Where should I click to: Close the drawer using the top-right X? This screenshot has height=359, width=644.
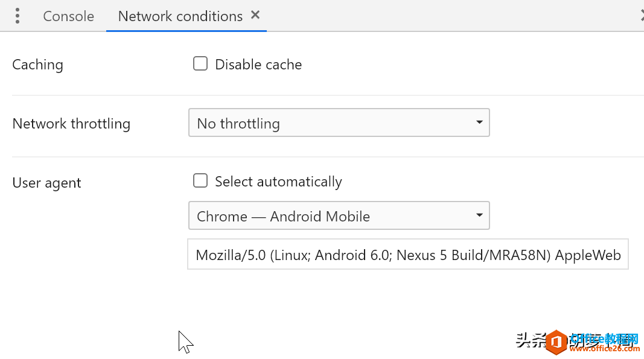click(642, 16)
